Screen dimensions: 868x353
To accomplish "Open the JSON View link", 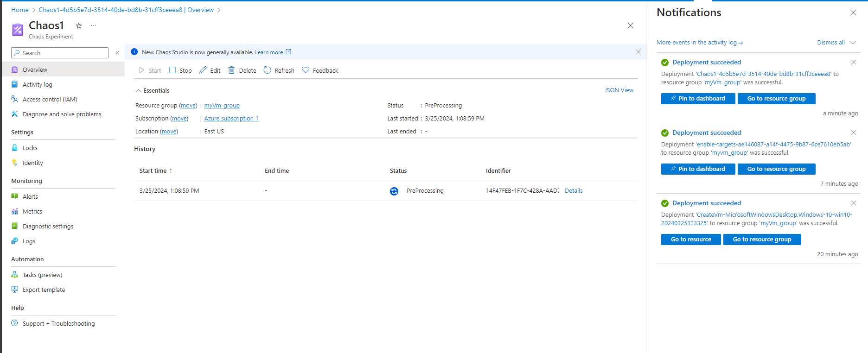I will coord(619,90).
